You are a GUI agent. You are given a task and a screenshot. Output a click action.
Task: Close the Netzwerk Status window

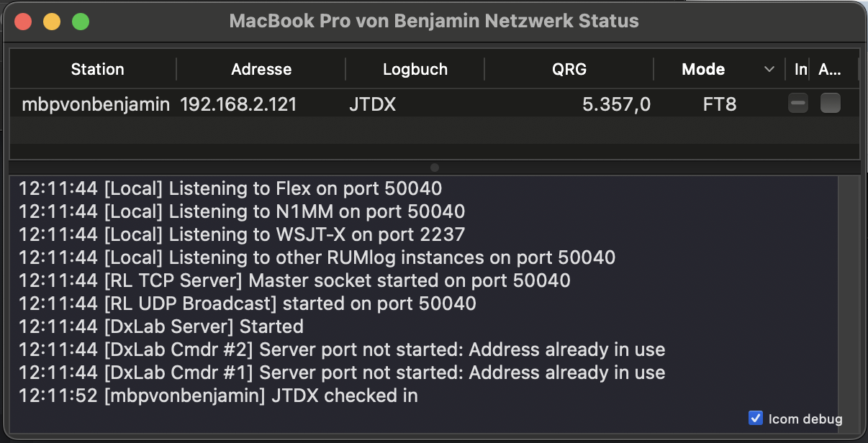(x=23, y=21)
